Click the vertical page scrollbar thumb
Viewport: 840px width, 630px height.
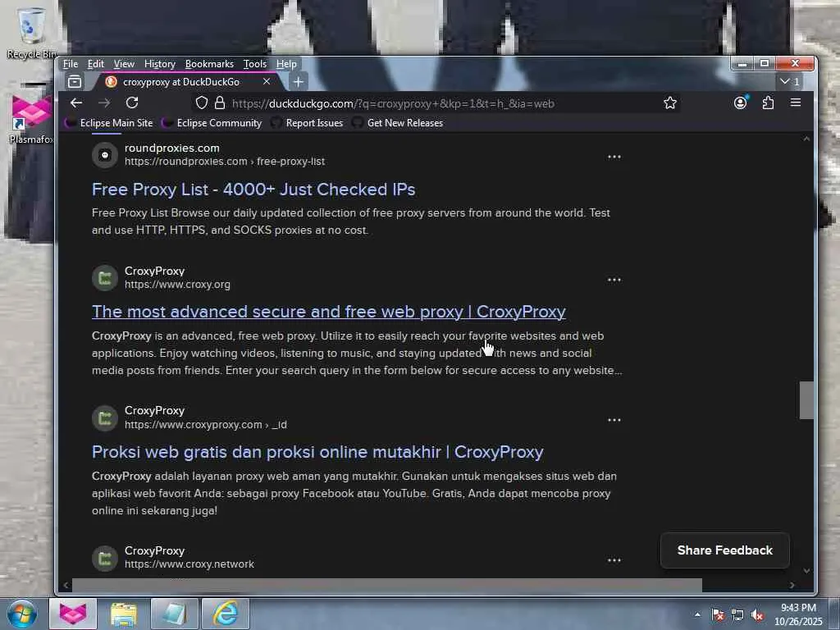coord(807,400)
